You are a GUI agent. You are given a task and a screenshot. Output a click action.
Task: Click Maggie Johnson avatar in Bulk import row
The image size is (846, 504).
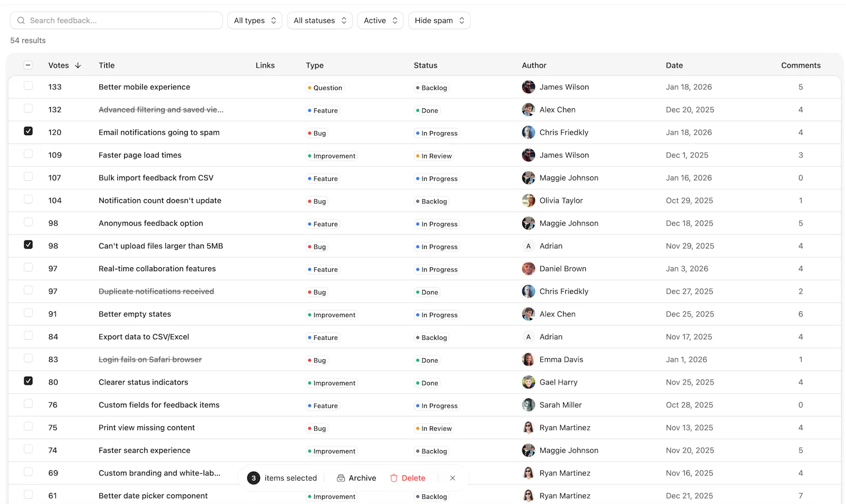(528, 178)
